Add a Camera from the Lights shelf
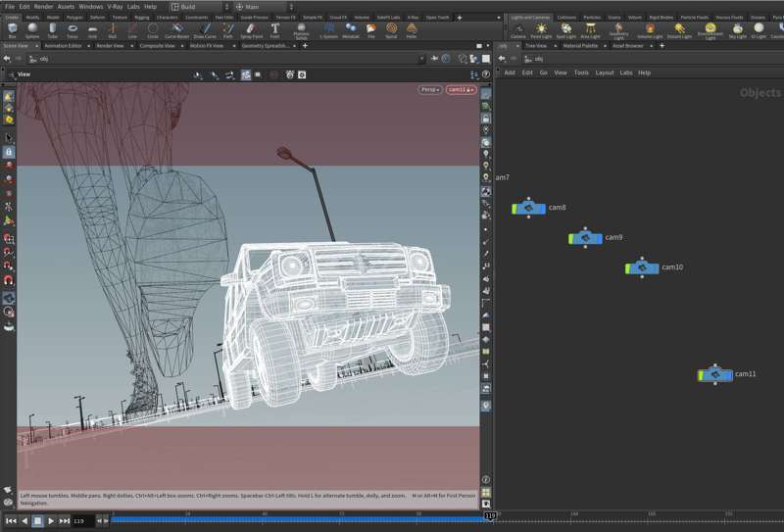The image size is (784, 532). click(518, 30)
